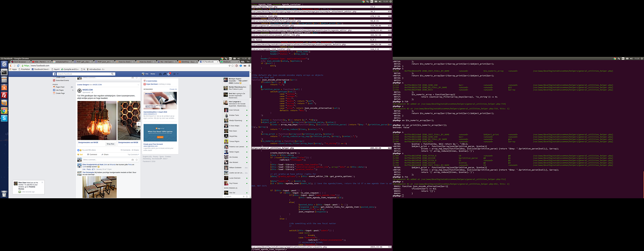Open Files manager in the Ubuntu dock

(4, 80)
